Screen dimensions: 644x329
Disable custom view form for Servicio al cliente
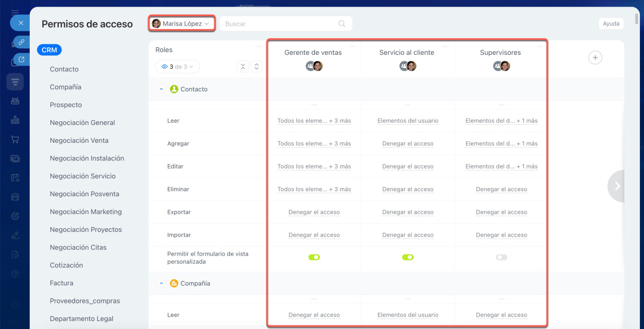coord(408,257)
